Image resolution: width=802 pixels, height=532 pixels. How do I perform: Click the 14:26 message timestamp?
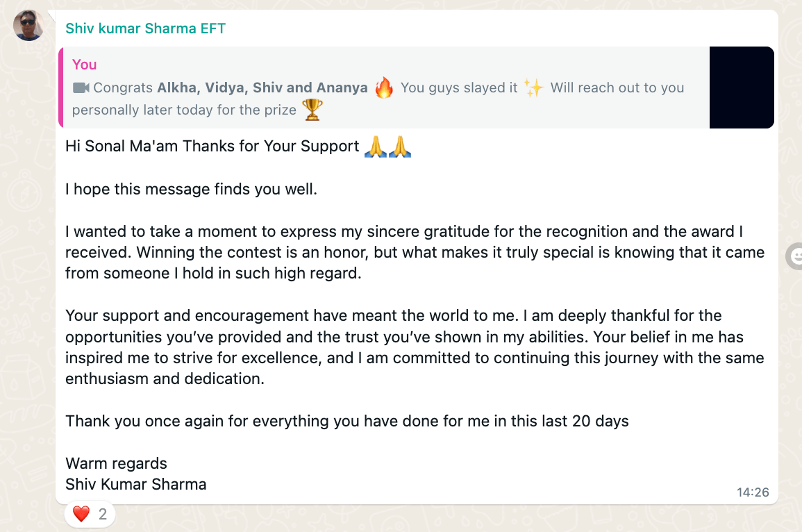[753, 492]
